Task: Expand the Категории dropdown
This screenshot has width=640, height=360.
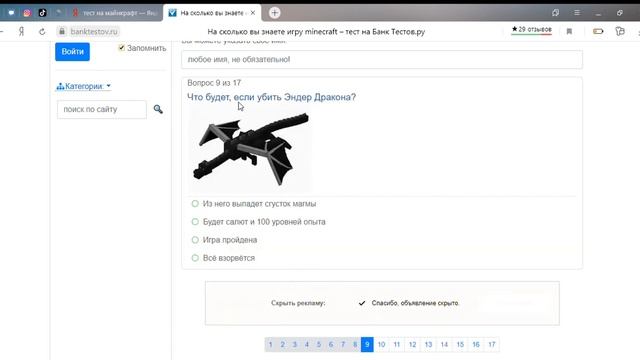Action: pyautogui.click(x=84, y=86)
